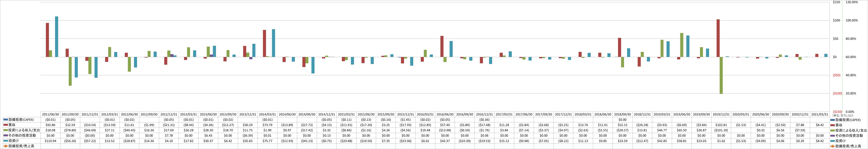Click the purple その他の投資活動 color key in the right legend
This screenshot has width=868, height=149.
coord(833,136)
